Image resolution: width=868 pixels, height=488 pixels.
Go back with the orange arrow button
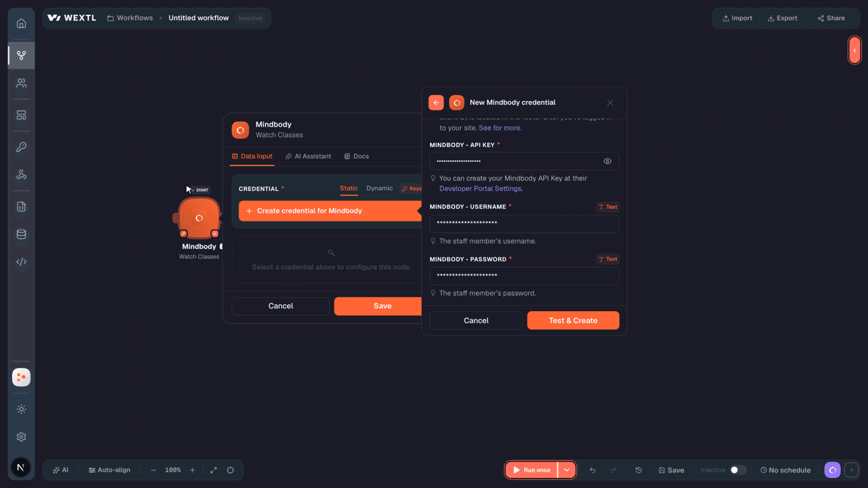[436, 102]
